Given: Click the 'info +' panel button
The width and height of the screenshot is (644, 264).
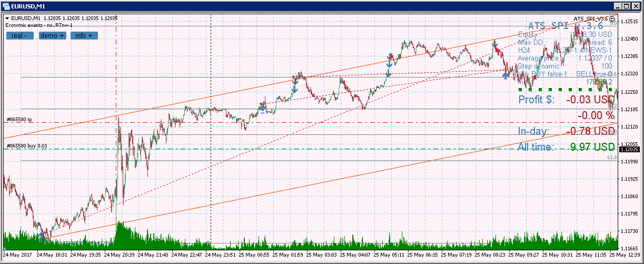Looking at the screenshot, I should (84, 36).
